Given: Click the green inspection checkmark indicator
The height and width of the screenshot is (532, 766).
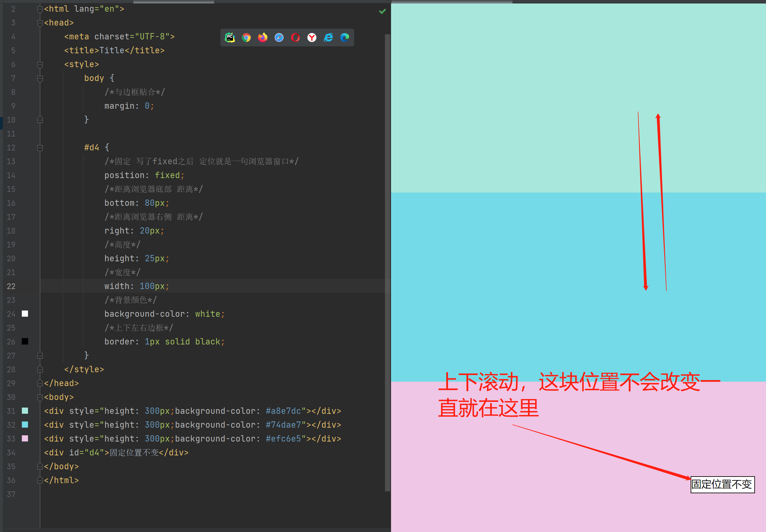Looking at the screenshot, I should point(382,11).
